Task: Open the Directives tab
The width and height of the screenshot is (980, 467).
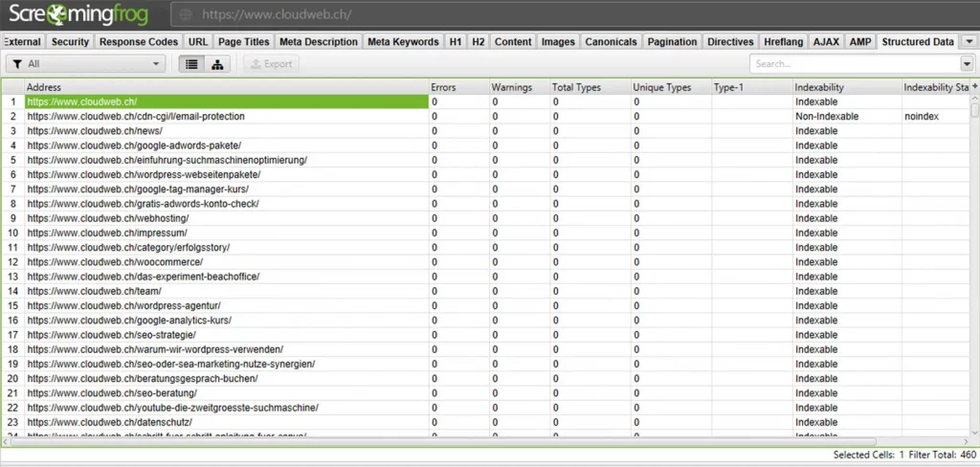Action: (x=730, y=42)
